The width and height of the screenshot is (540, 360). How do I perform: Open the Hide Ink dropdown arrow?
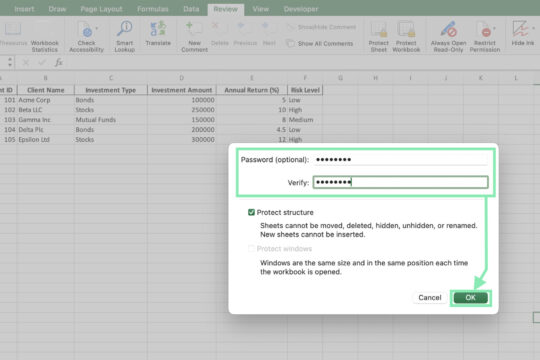[x=533, y=28]
